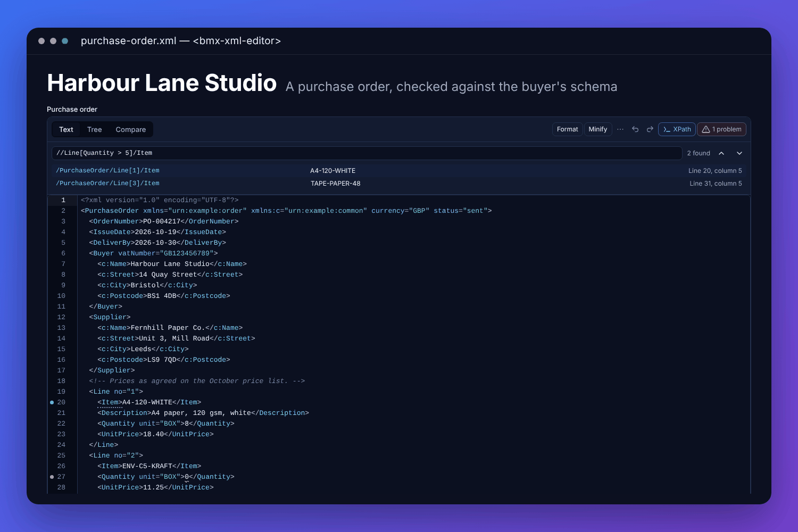
Task: Click the c:Name "Fernhill Paper Co." line
Action: click(x=170, y=328)
